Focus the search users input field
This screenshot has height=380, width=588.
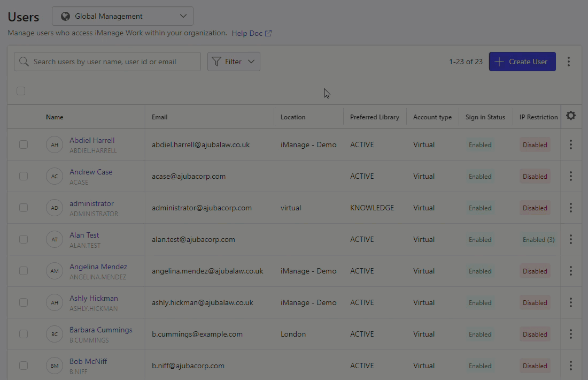click(x=107, y=62)
